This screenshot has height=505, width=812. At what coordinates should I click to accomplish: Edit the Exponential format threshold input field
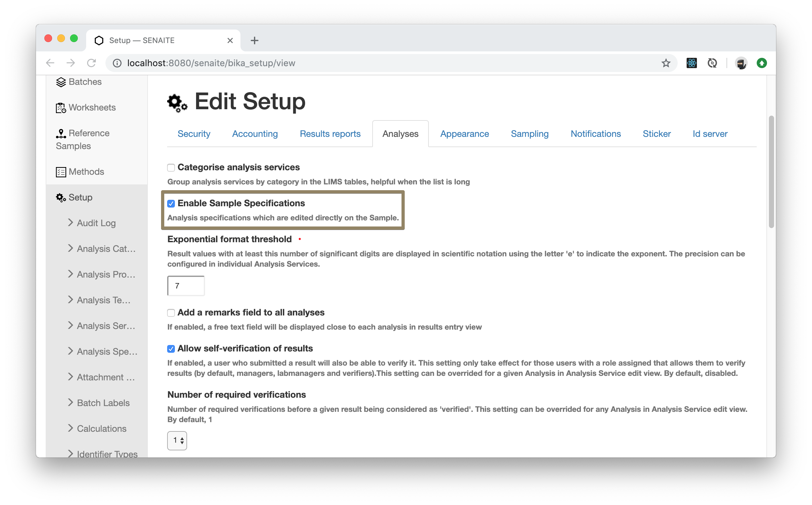(x=186, y=286)
